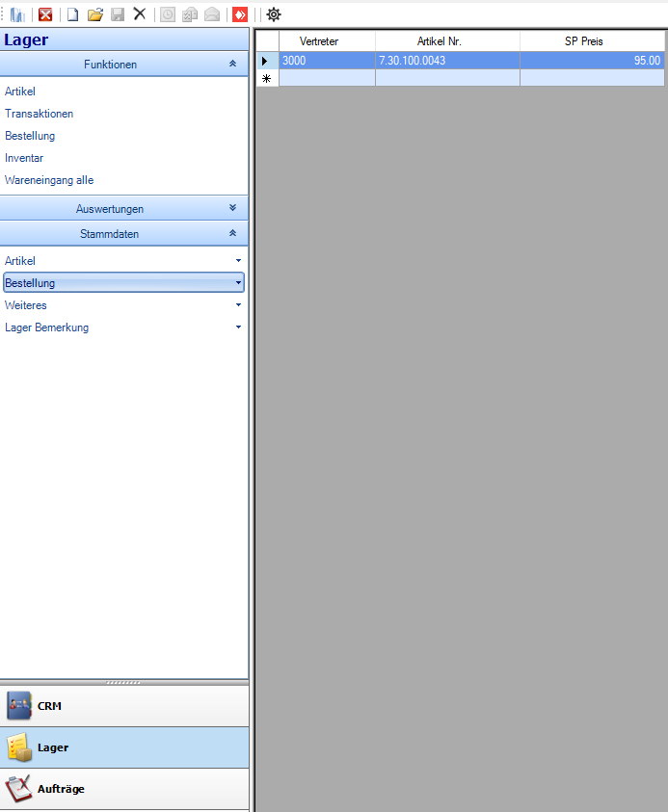Click the red diamond arrows icon
668x812 pixels.
240,14
